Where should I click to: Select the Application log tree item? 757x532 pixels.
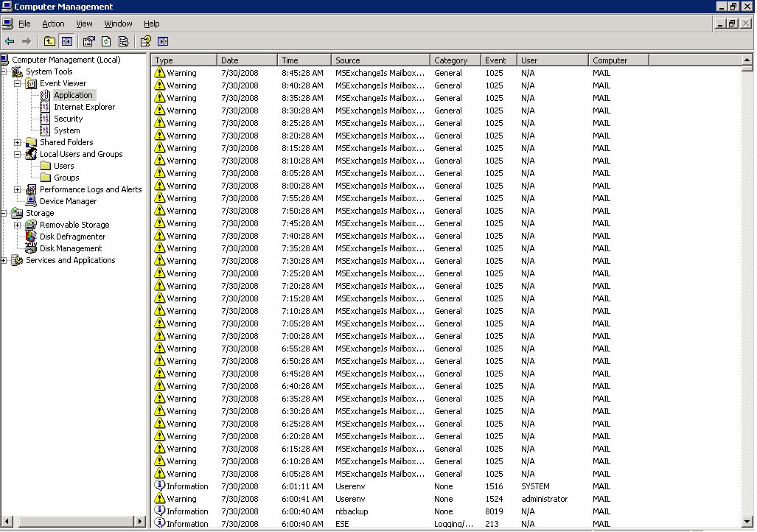pyautogui.click(x=73, y=95)
